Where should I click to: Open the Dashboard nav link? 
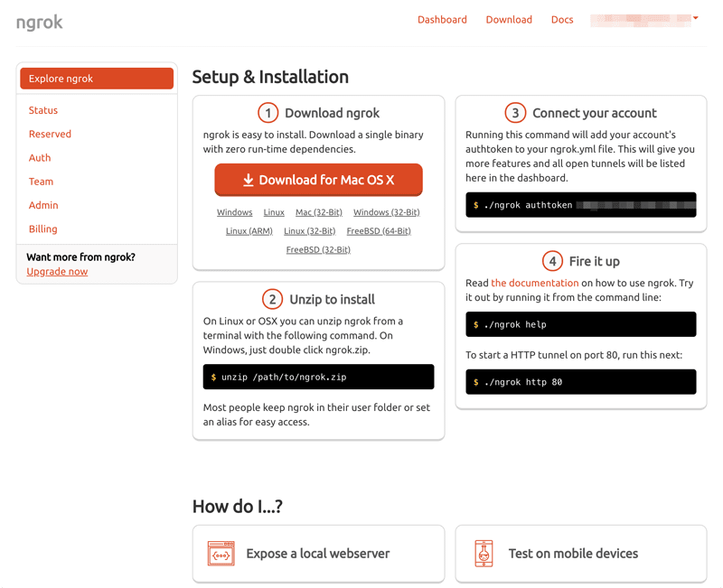tap(442, 20)
